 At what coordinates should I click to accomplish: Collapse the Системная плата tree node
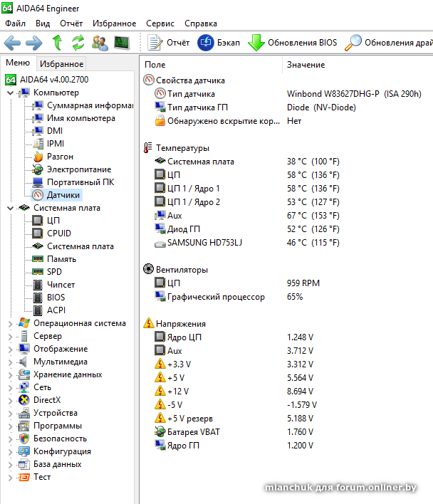(x=10, y=209)
